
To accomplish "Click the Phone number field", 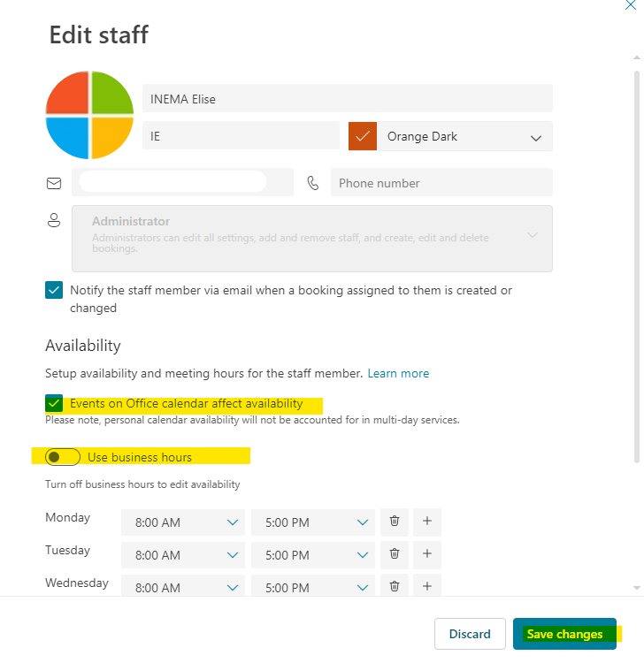I will tap(441, 182).
